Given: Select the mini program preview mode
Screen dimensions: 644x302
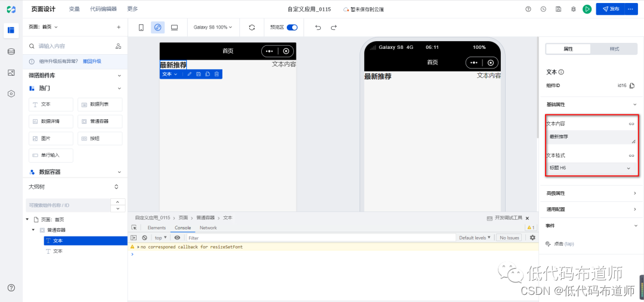Looking at the screenshot, I should tap(157, 27).
